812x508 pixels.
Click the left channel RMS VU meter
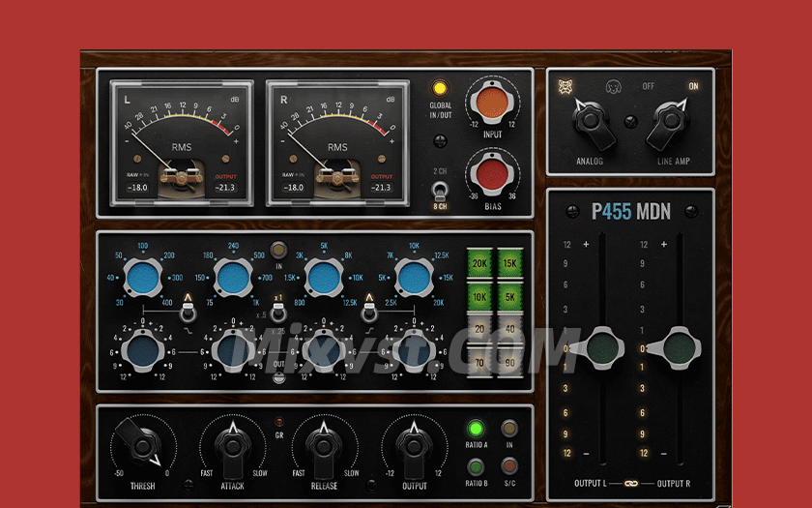181,140
